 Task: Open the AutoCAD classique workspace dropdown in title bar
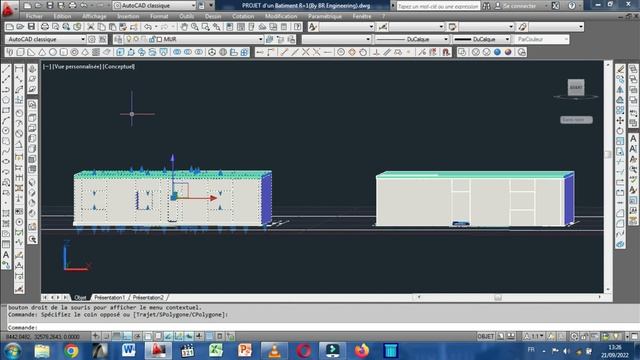tap(154, 6)
